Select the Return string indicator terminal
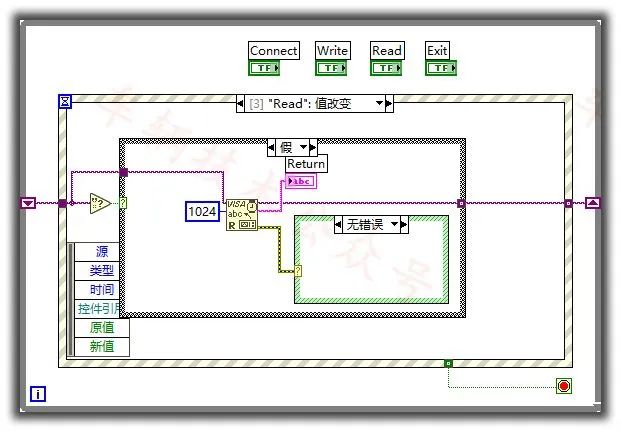 (x=301, y=181)
